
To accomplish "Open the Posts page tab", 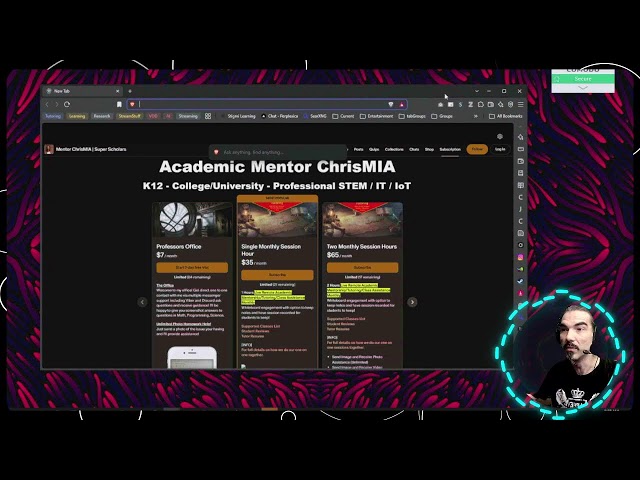I will tap(358, 149).
